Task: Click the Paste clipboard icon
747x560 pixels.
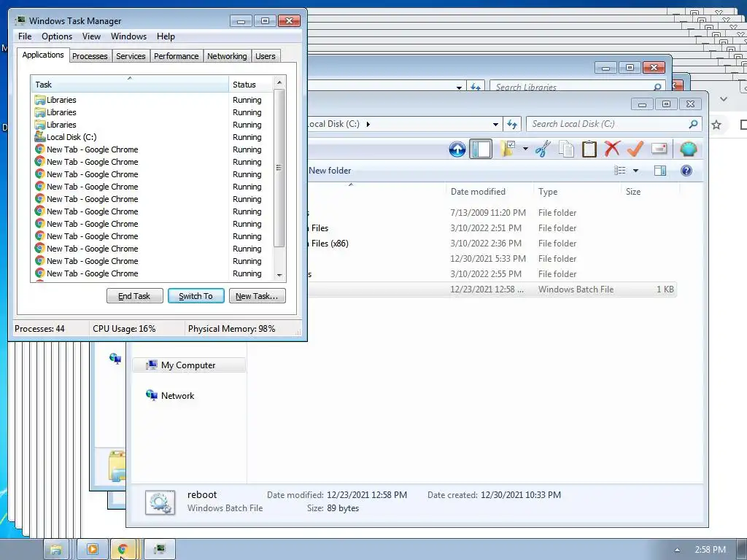Action: [589, 149]
